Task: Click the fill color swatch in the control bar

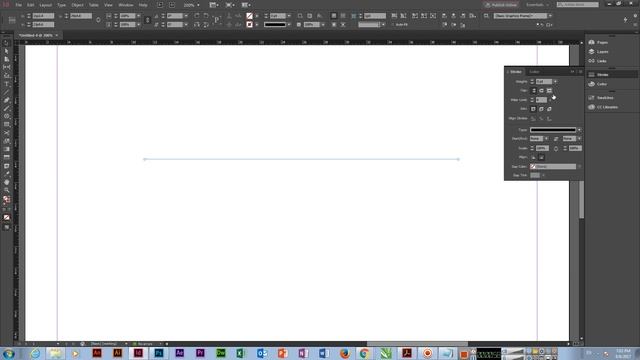Action: coord(249,16)
